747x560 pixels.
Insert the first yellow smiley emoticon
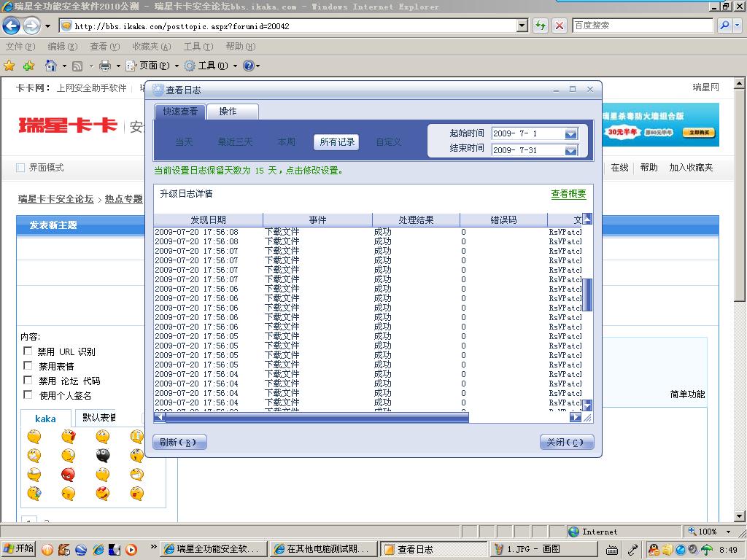pyautogui.click(x=34, y=436)
